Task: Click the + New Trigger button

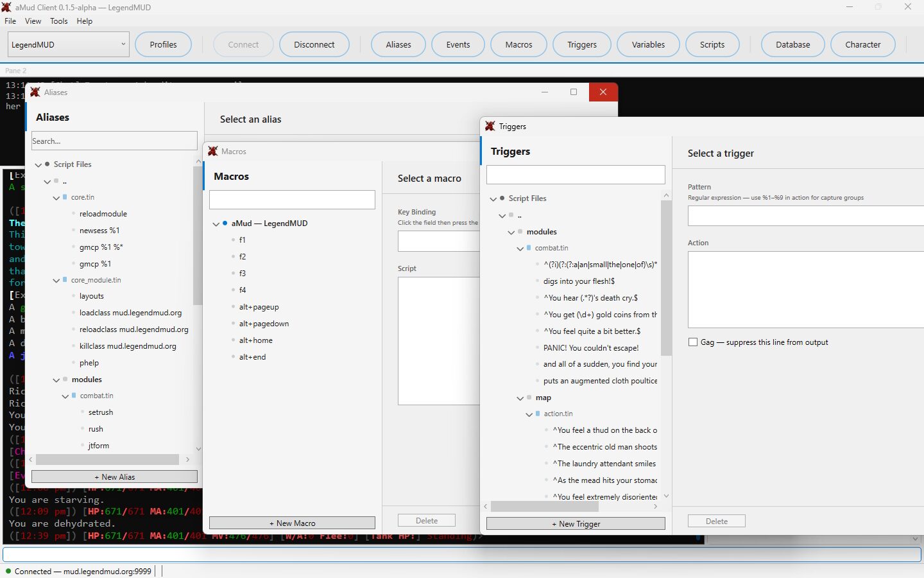Action: click(576, 524)
